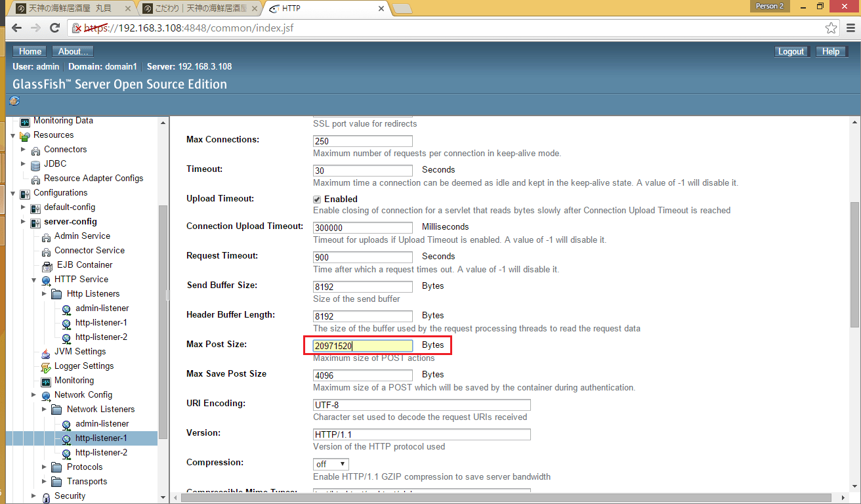Collapse the server-config tree node
Image resolution: width=861 pixels, height=504 pixels.
point(23,222)
